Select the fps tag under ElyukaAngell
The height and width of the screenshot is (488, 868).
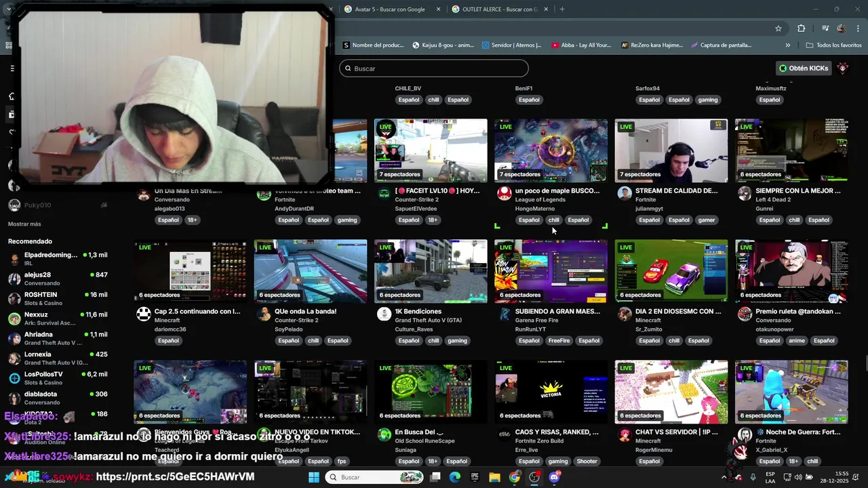tap(342, 462)
